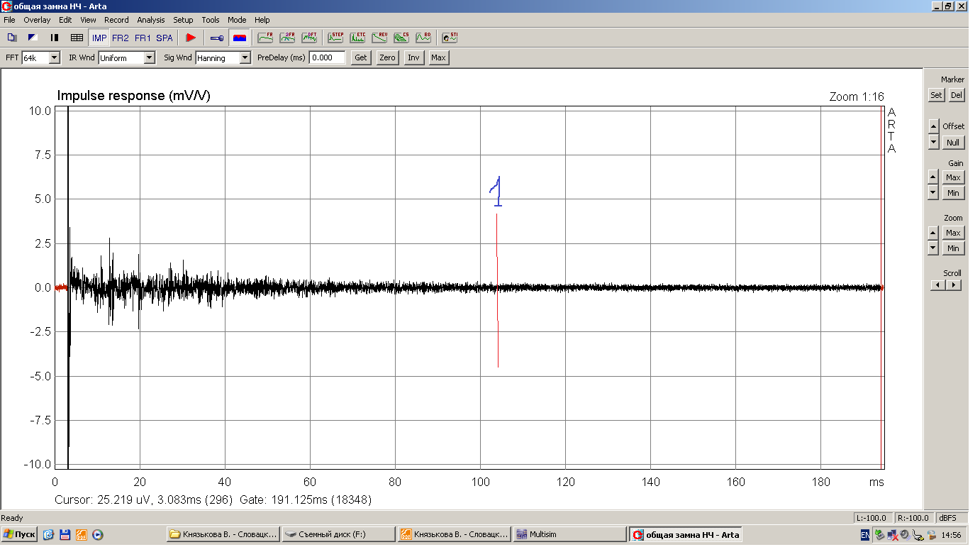Start recording with the red play arrow
980x552 pixels.
(x=191, y=38)
